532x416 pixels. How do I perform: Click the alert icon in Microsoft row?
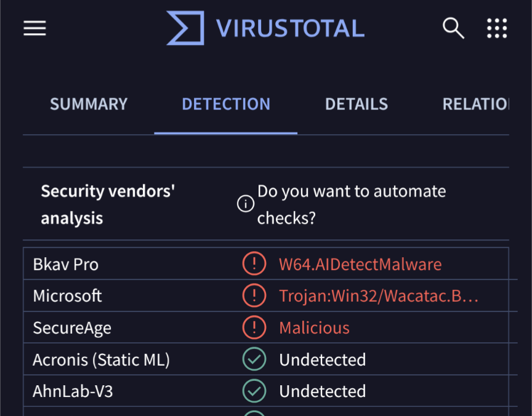click(x=254, y=295)
